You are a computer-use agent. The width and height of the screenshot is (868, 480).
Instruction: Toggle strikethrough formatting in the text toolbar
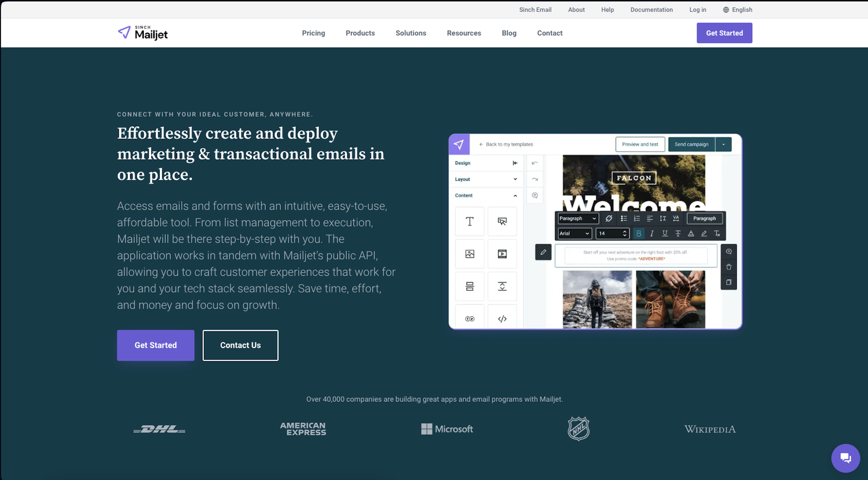(678, 234)
